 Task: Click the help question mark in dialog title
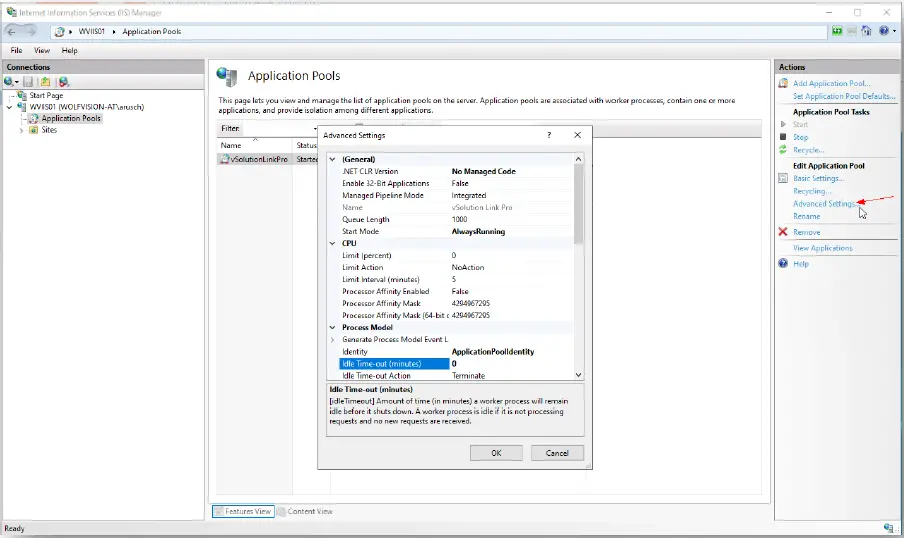point(548,135)
